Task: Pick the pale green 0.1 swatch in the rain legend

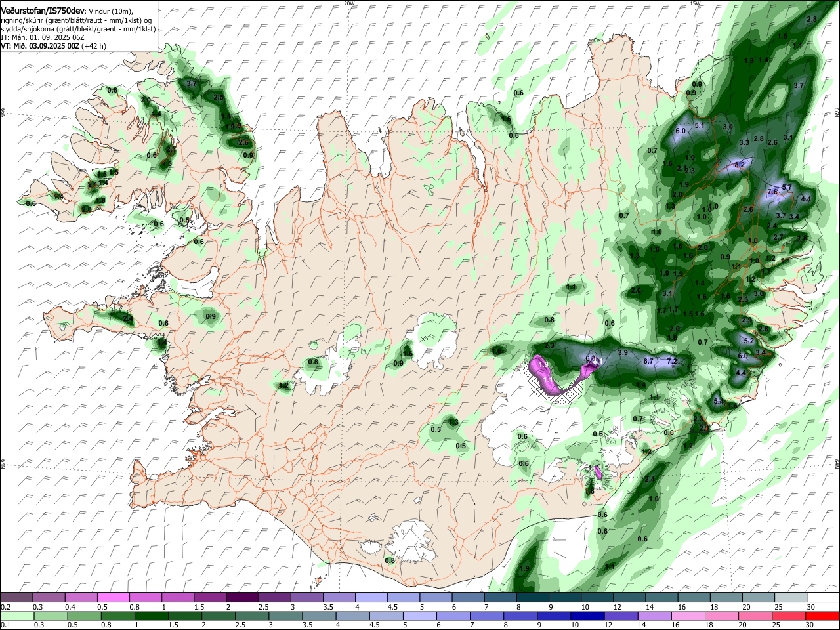Action: click(16, 616)
